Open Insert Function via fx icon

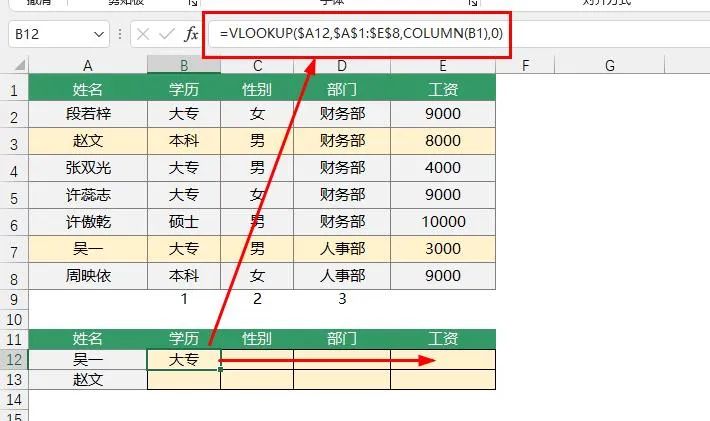click(191, 34)
